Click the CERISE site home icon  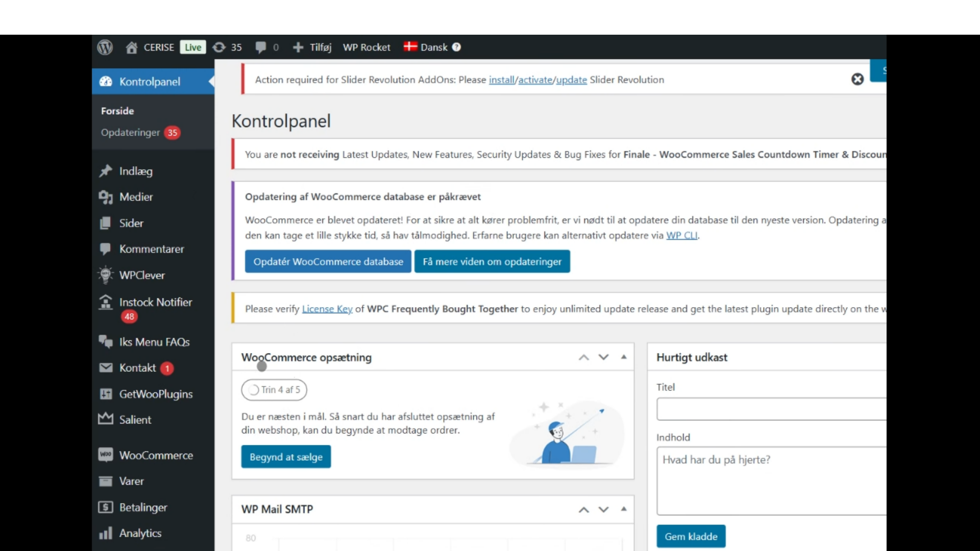[132, 47]
